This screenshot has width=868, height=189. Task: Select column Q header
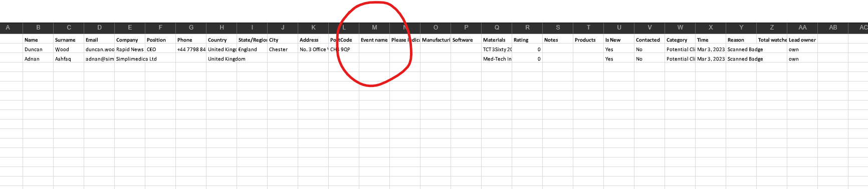point(497,27)
